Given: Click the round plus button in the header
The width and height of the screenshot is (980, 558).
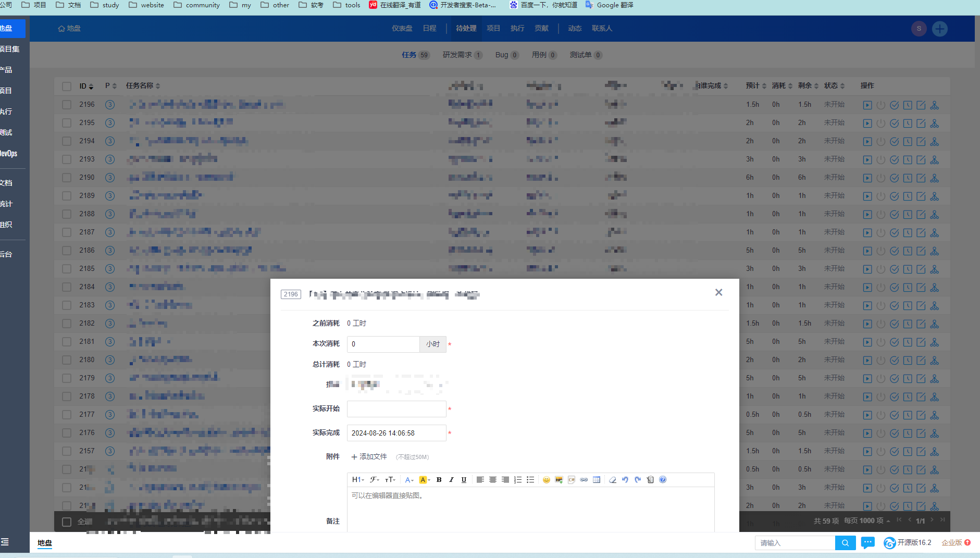Looking at the screenshot, I should [x=940, y=29].
